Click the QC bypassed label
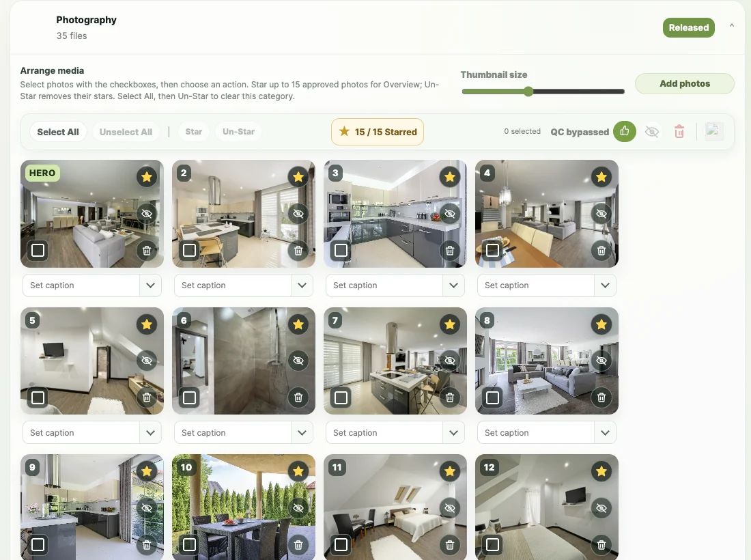751x560 pixels. coord(580,132)
